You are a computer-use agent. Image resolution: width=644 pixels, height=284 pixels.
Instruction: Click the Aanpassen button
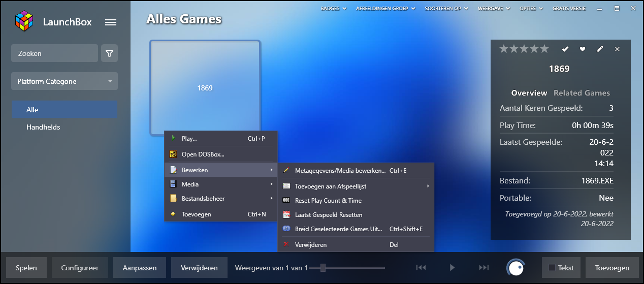point(140,268)
